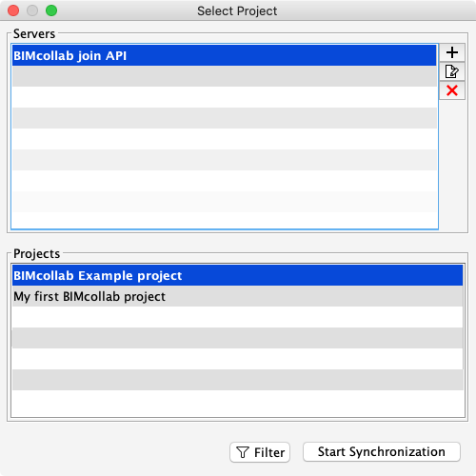
Task: Choose My first BIMcollab project
Action: (238, 296)
